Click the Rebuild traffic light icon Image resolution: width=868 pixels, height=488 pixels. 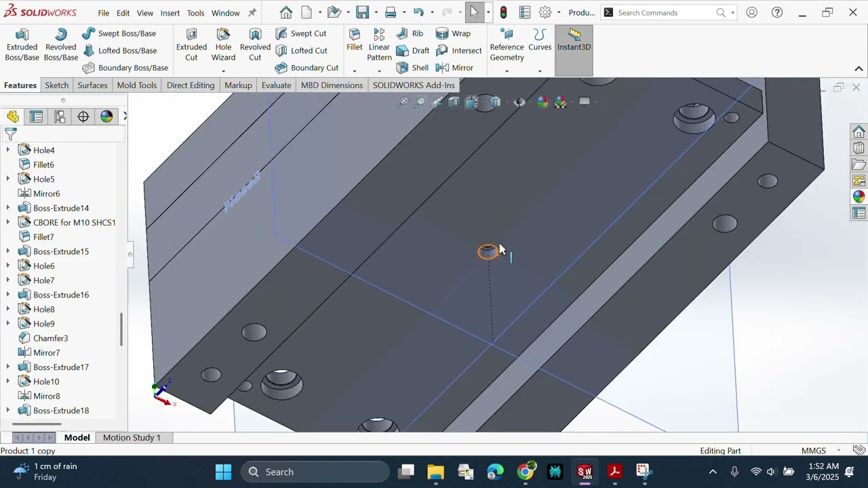click(503, 12)
